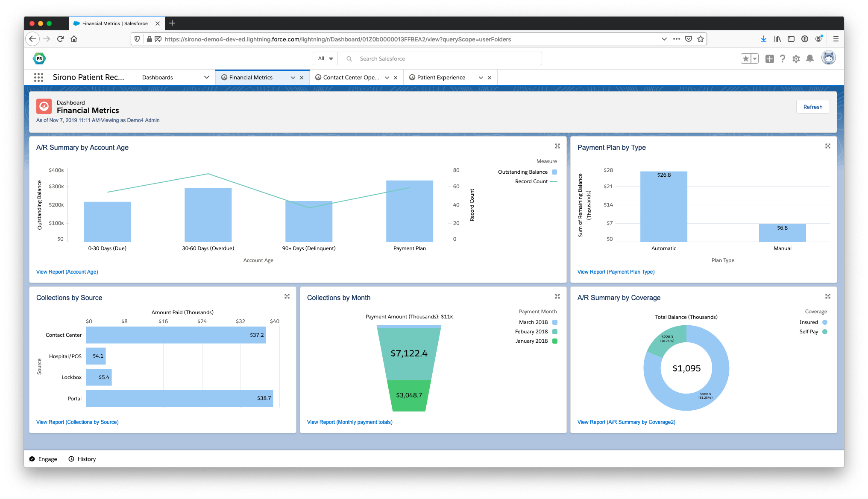Viewport: 868px width, 499px height.
Task: Click the Firefox account icon in toolbar
Action: click(x=818, y=39)
